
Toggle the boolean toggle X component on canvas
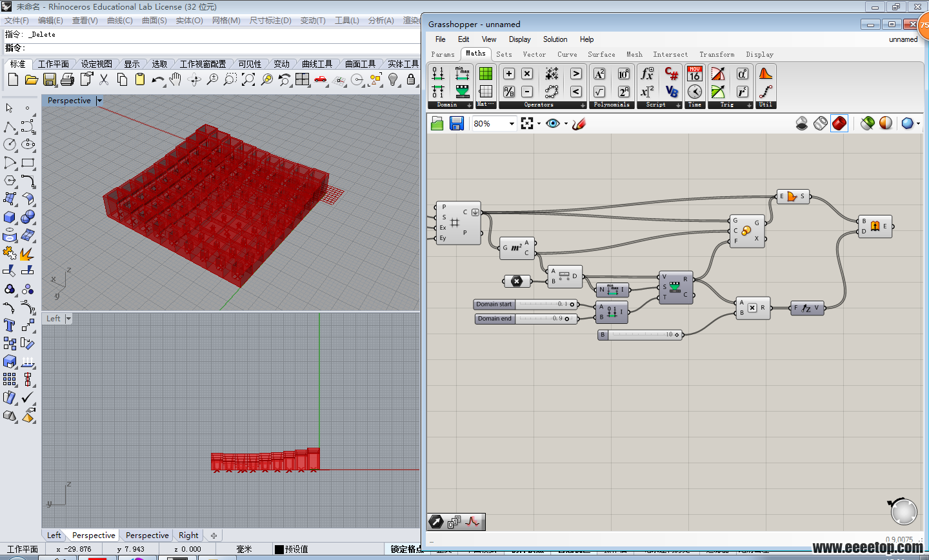(517, 281)
